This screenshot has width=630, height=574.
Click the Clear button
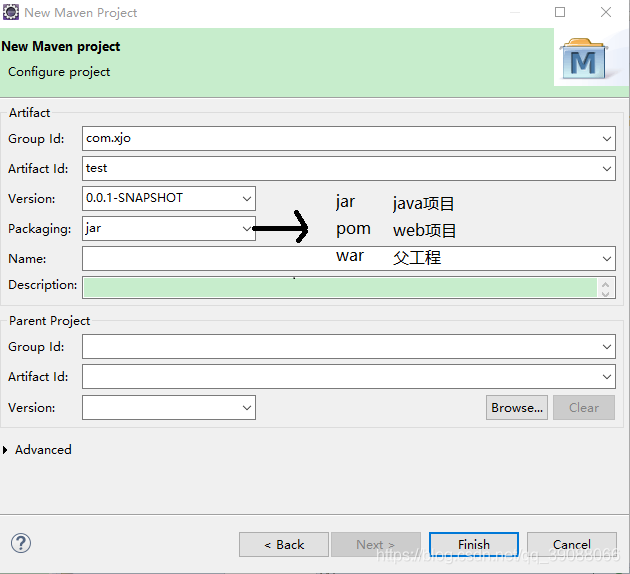click(x=584, y=408)
